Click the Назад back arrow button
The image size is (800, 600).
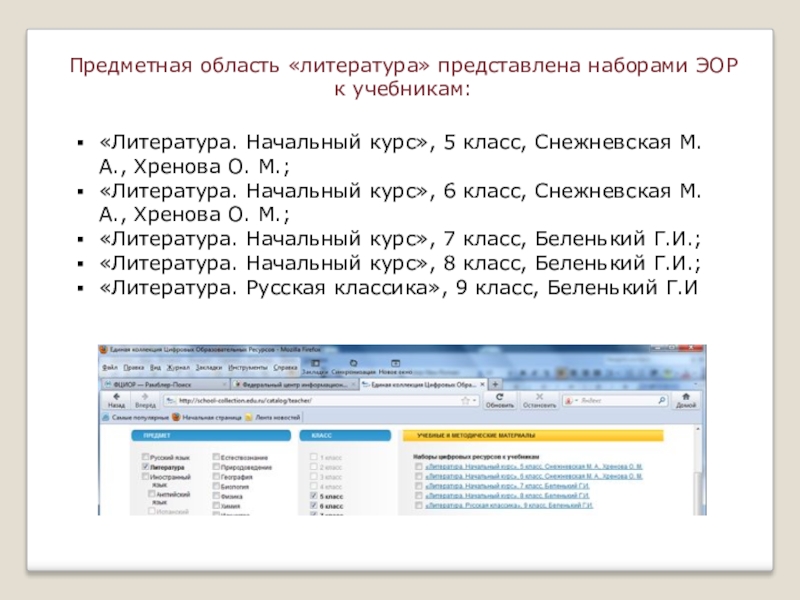[x=116, y=399]
